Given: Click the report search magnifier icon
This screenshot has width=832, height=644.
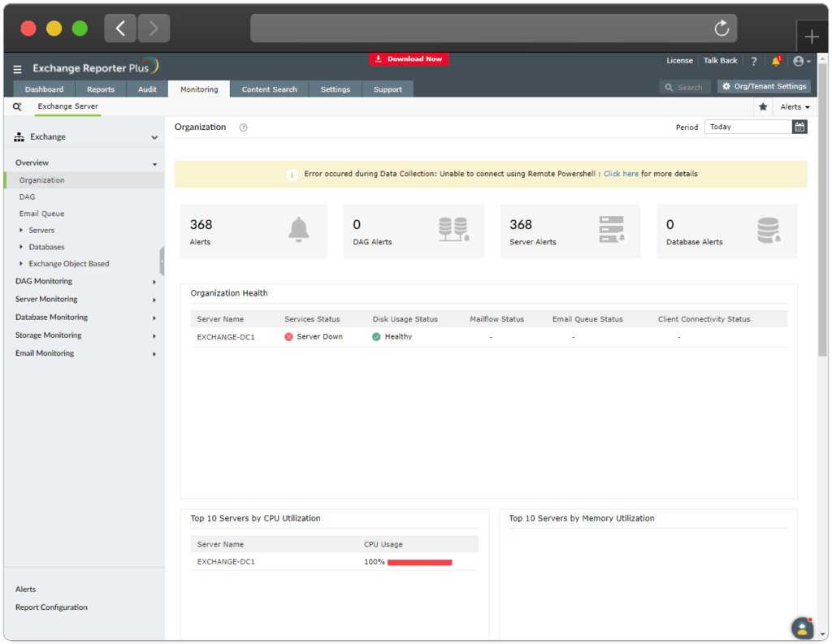Looking at the screenshot, I should (17, 106).
